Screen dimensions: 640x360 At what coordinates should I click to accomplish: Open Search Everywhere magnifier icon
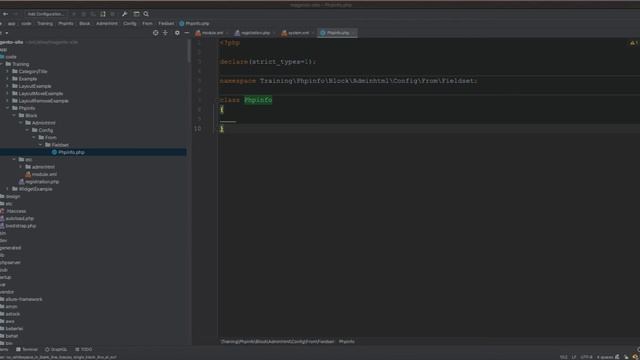tap(146, 14)
